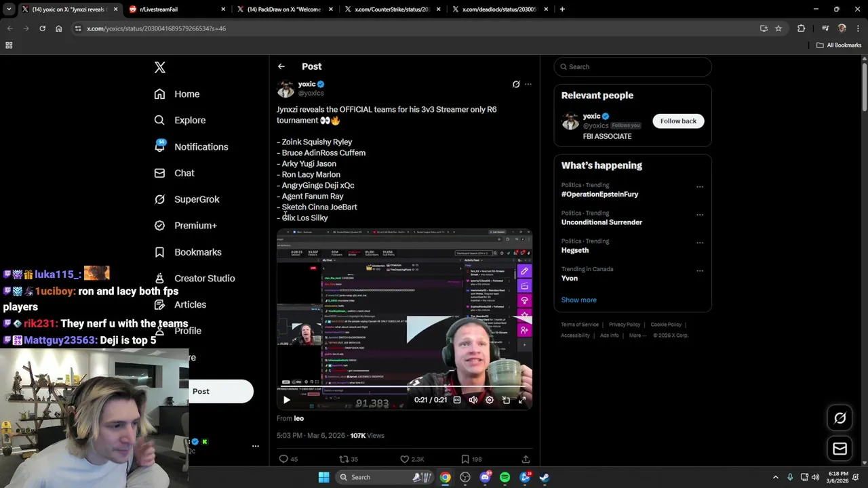Open the Grok floating button

coord(840,418)
